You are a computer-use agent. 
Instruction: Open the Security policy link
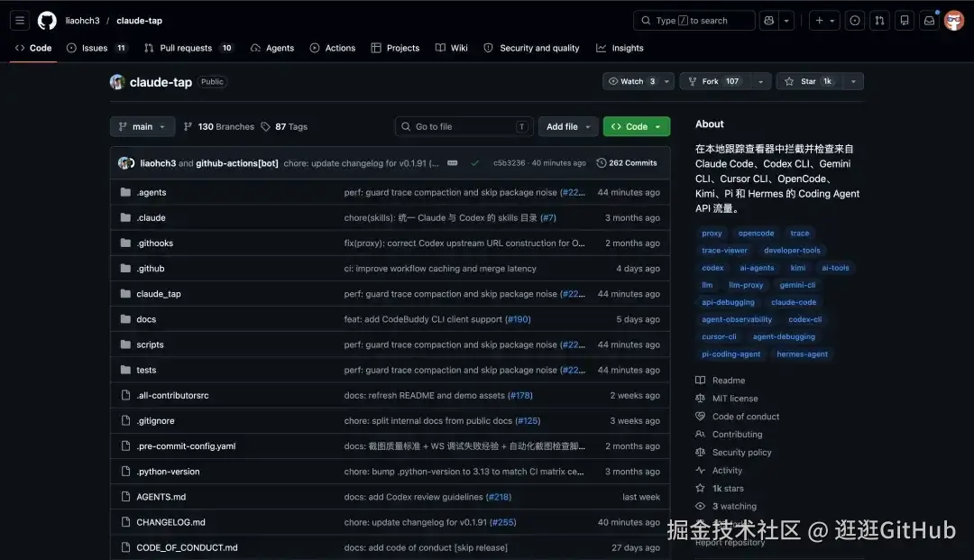point(741,453)
